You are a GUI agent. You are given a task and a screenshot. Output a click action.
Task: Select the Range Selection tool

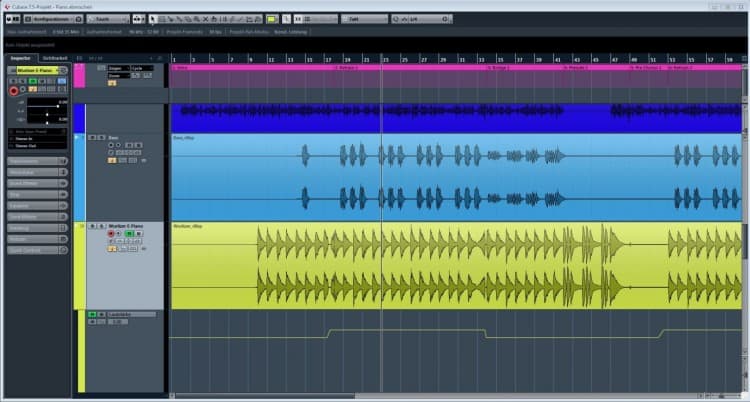(162, 19)
